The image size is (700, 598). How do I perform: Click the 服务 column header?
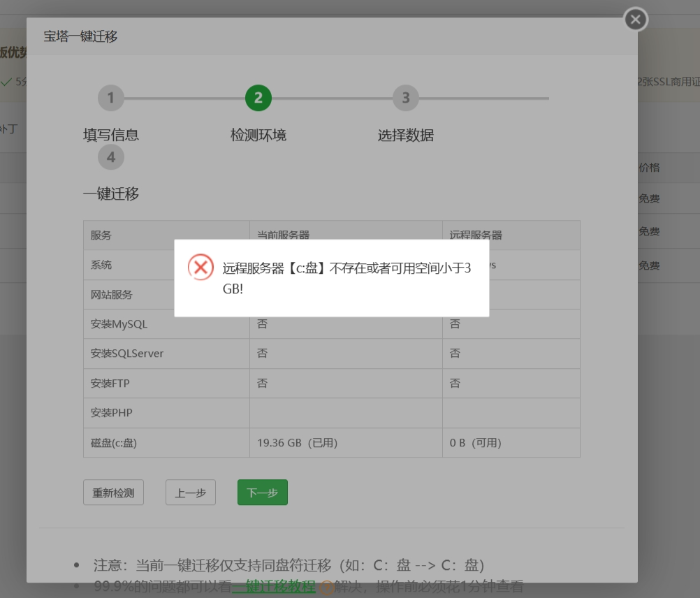coord(101,235)
